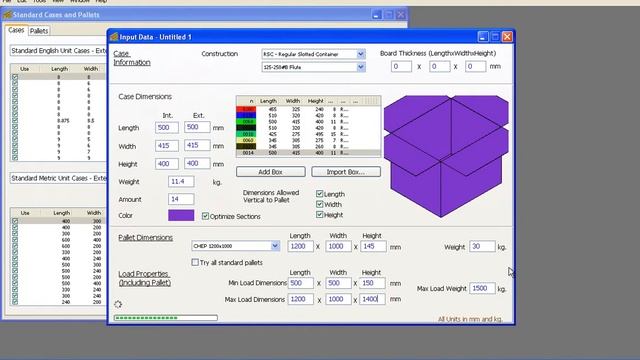Screen dimensions: 640x360
Task: Click the Max Load Dimensions height field 1400
Action: pyautogui.click(x=372, y=299)
